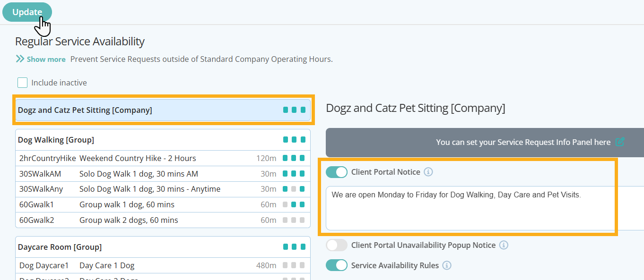Open the 2hrCountryHike Weekend Country Hike service
This screenshot has width=644, height=280.
click(x=163, y=158)
